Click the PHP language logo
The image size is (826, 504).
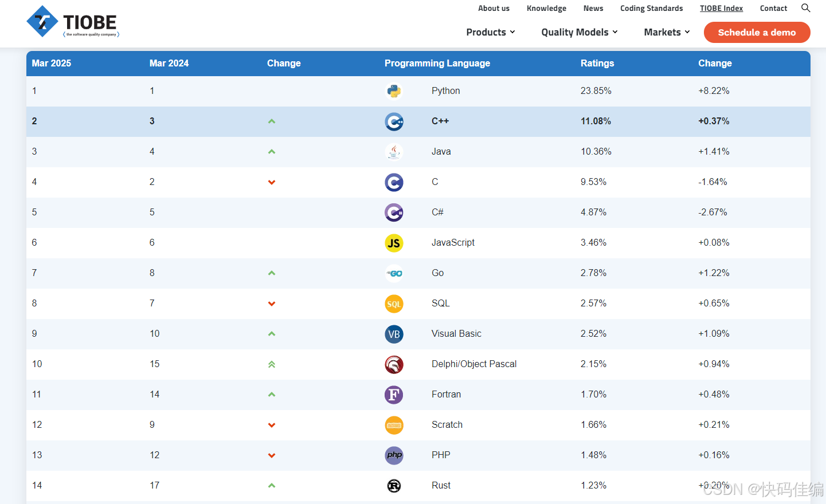tap(394, 455)
